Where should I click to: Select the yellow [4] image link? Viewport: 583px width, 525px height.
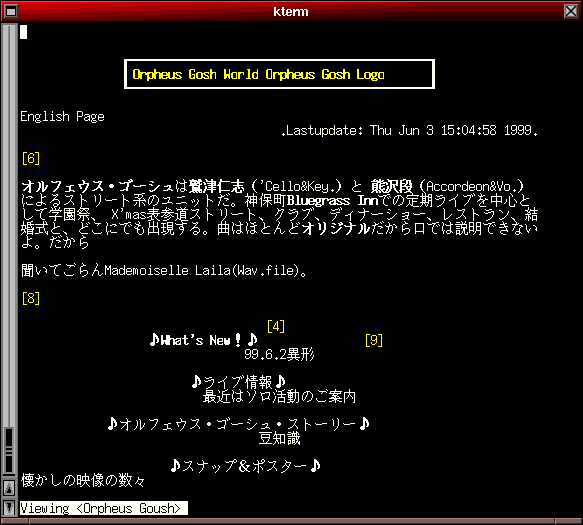pos(276,326)
